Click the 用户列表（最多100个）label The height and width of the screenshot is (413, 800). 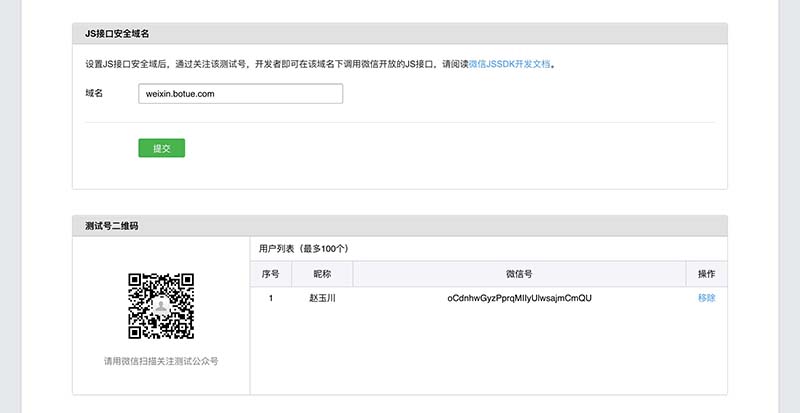point(303,249)
